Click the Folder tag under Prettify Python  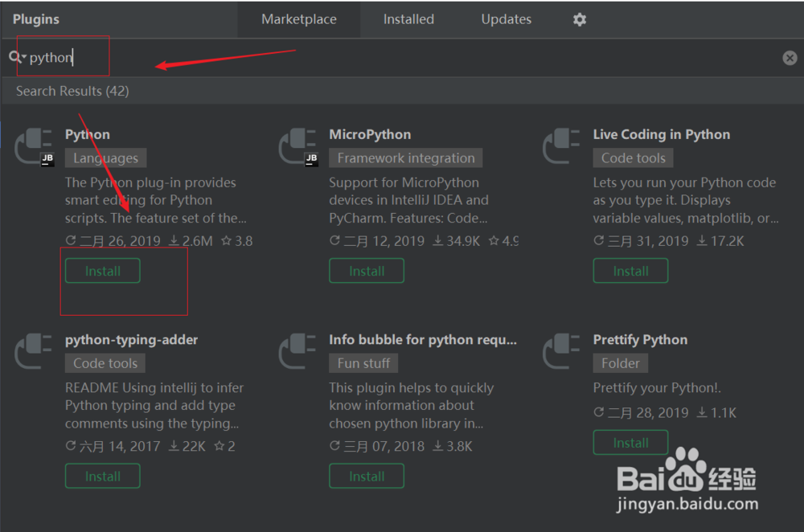click(621, 363)
